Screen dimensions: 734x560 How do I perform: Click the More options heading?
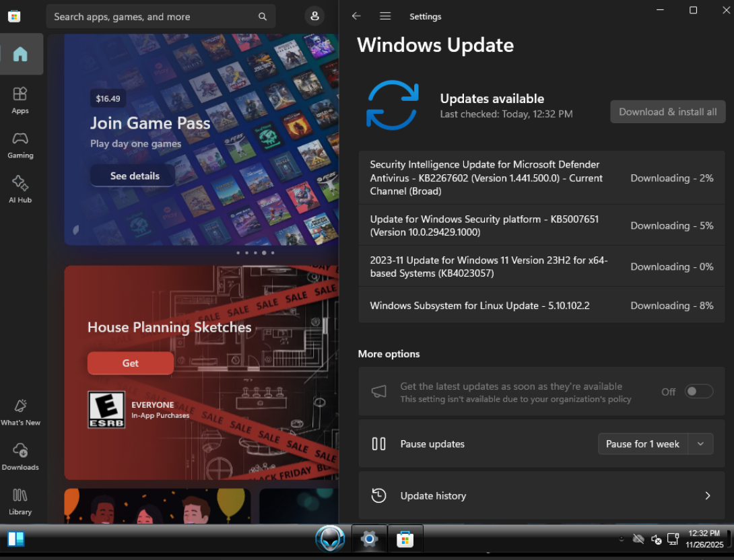[389, 353]
